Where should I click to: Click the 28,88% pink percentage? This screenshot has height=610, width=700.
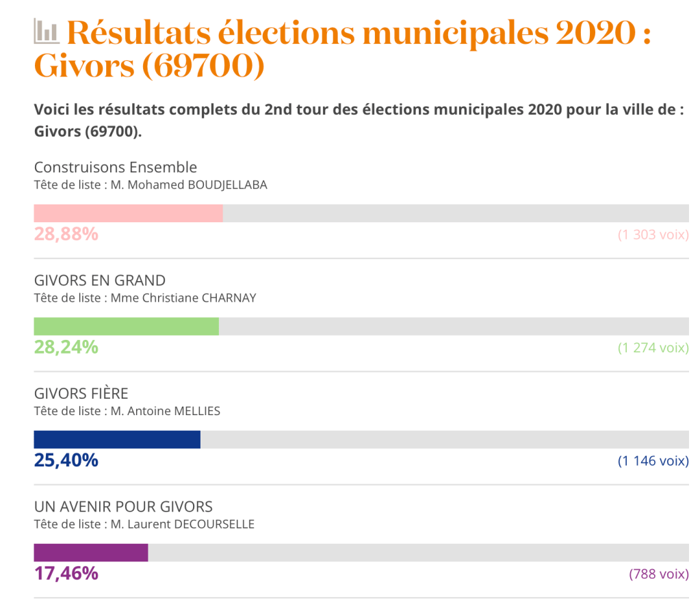pos(66,234)
